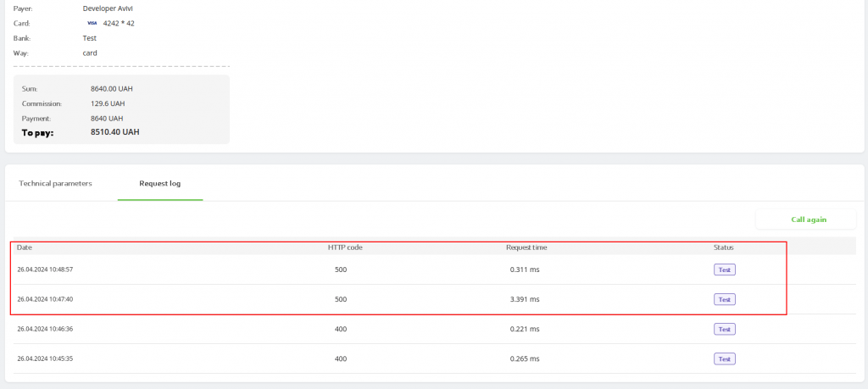Click the Visa card logo icon
Viewport: 868px width, 389px height.
coord(92,23)
